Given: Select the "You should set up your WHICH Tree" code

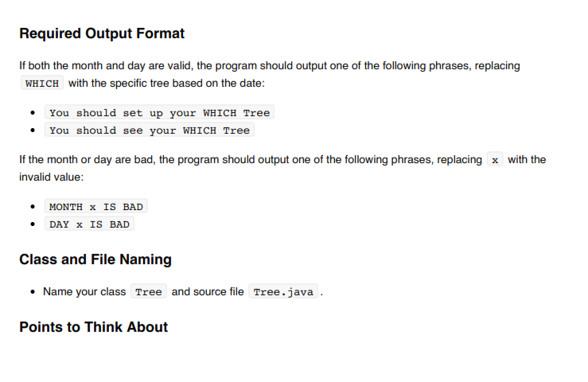Looking at the screenshot, I should [159, 112].
